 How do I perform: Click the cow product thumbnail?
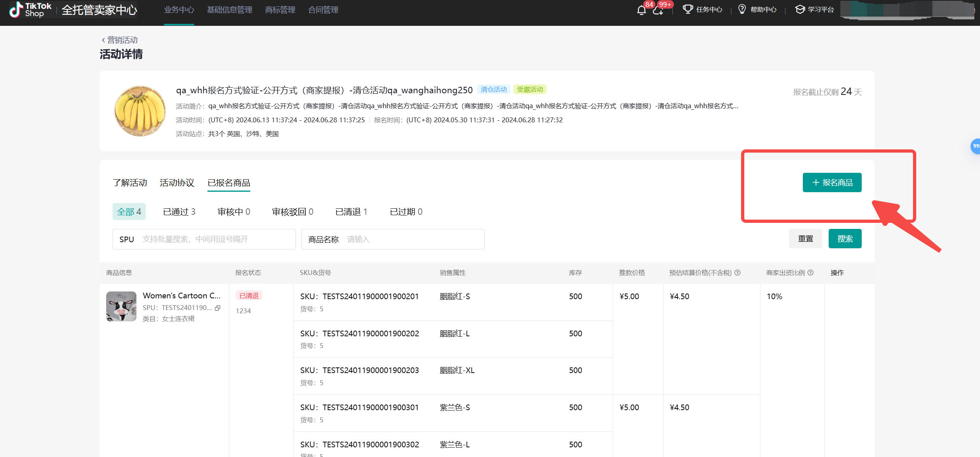tap(121, 306)
